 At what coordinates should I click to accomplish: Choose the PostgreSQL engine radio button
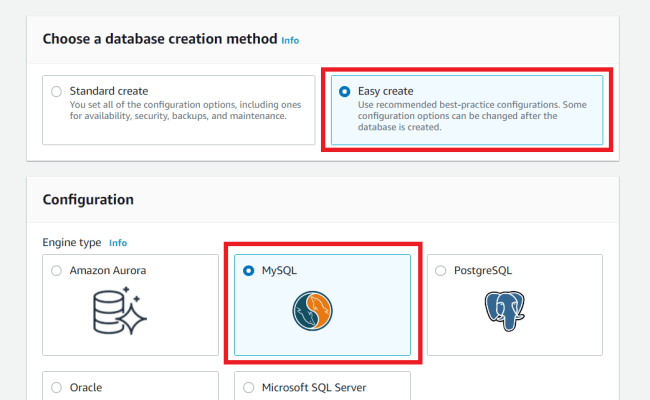click(x=440, y=271)
